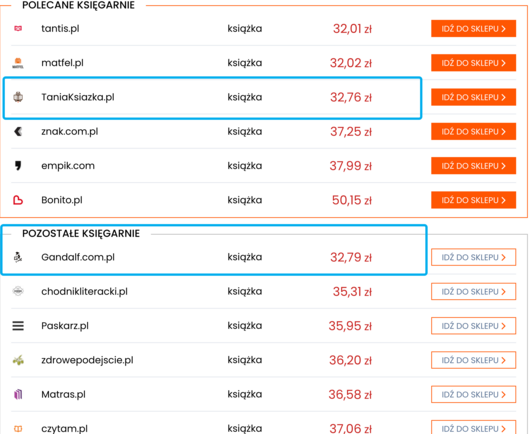Click the Matras.pl purple books icon
The image size is (531, 434).
18,394
